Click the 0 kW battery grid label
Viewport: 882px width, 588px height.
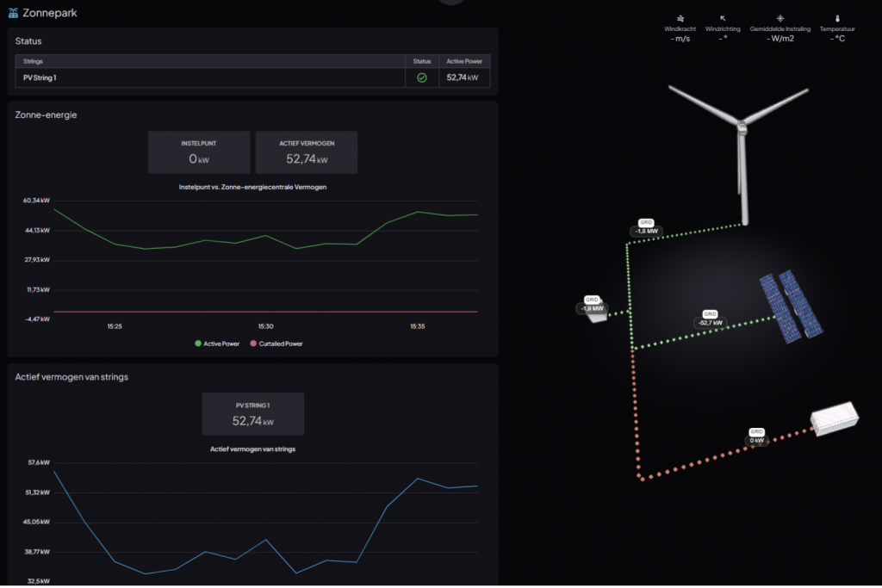(x=756, y=440)
